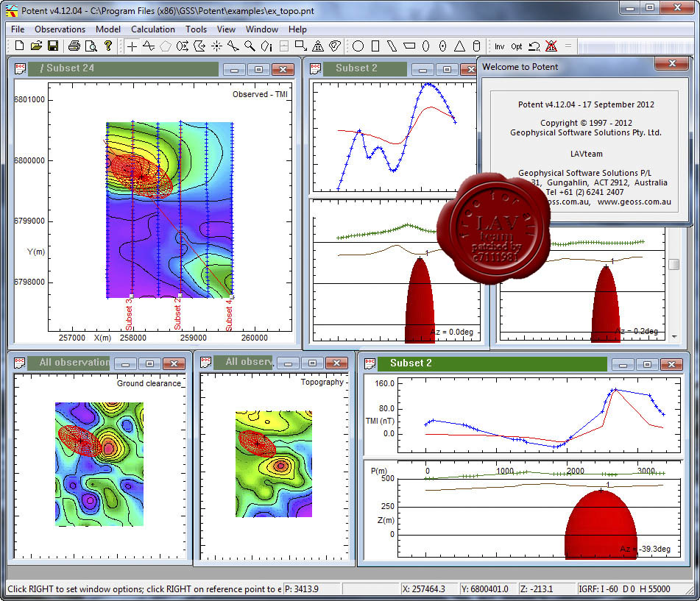Minimize the Ground clearance observations window

pos(125,363)
